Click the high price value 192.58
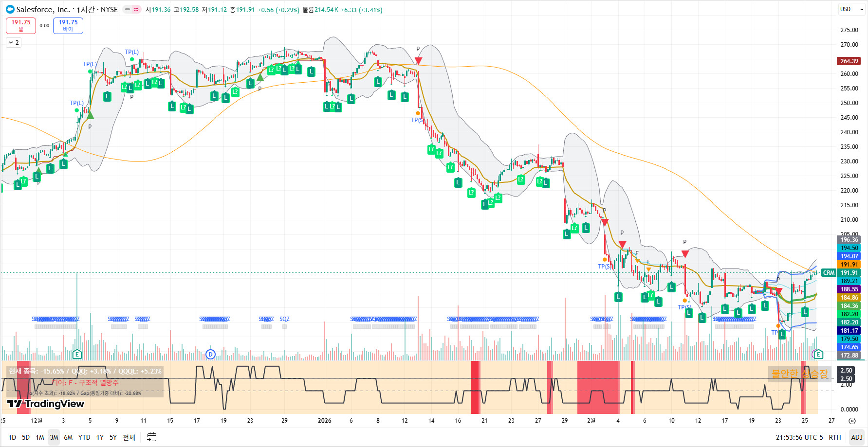 tap(189, 10)
